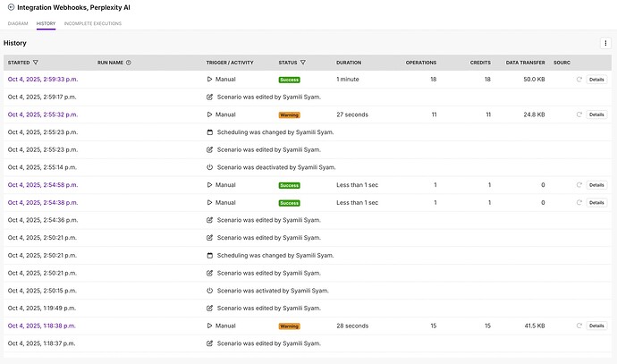Click the Run Name help icon
Viewport: 617px width, 364px height.
coord(129,63)
